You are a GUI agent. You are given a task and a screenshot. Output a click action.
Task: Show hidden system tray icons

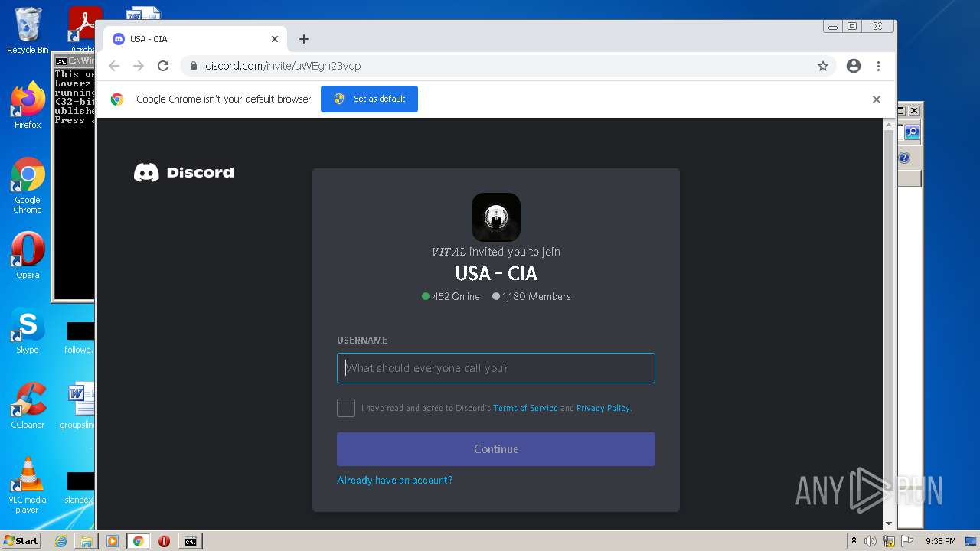[854, 541]
